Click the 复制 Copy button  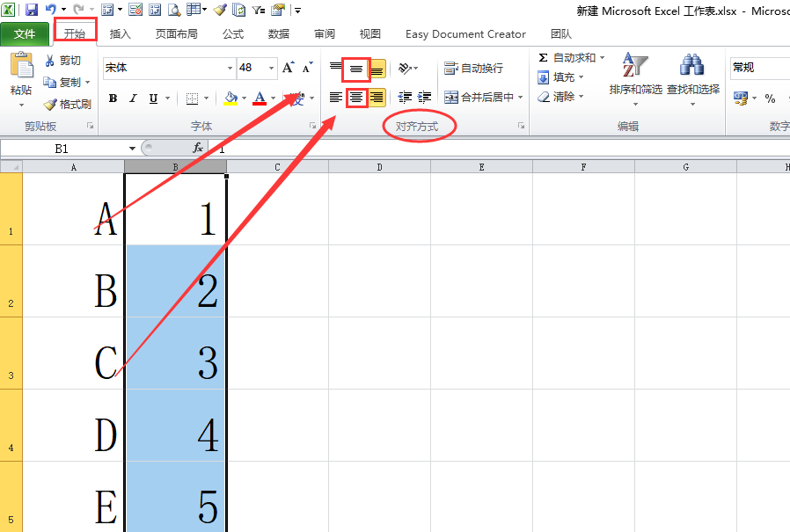tap(62, 82)
